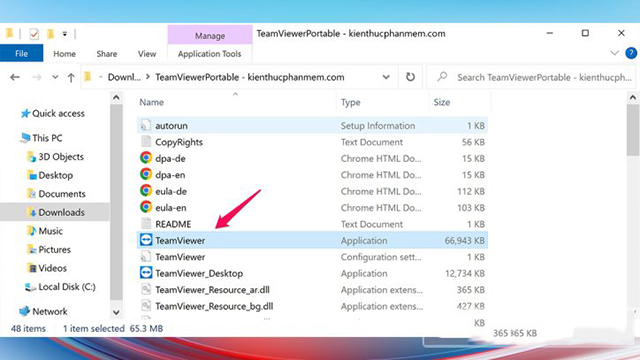The width and height of the screenshot is (640, 360).
Task: Click the Local Disk (C:) drive icon
Action: (30, 287)
